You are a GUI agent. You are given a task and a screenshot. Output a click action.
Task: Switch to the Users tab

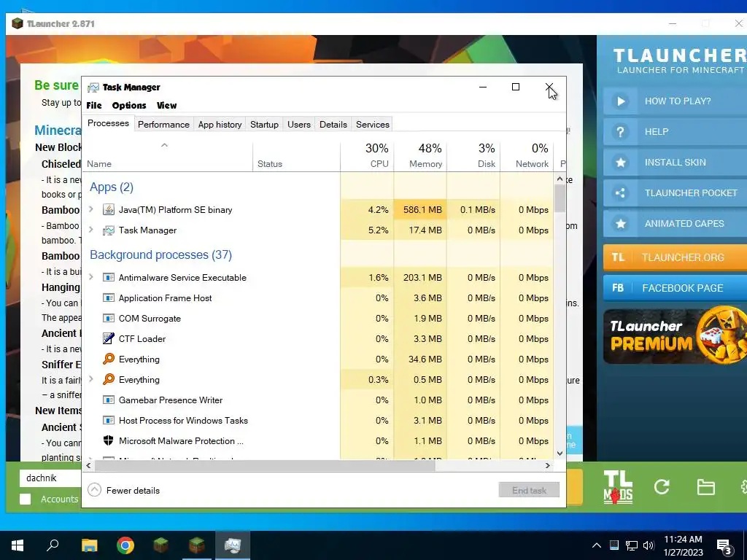pyautogui.click(x=298, y=124)
